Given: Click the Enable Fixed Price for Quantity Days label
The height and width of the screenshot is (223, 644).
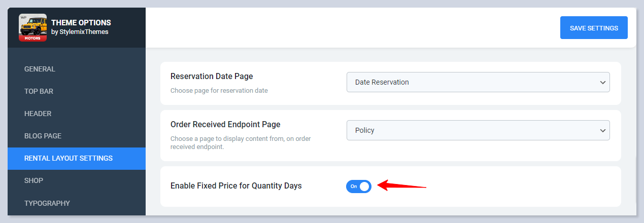Looking at the screenshot, I should [x=236, y=186].
